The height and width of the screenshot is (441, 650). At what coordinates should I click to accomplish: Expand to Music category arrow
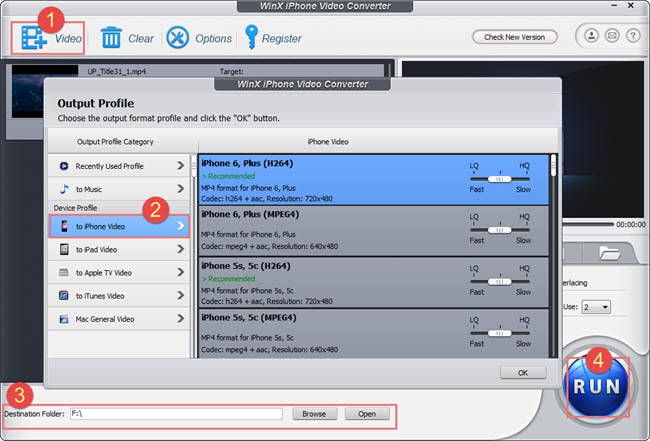pos(180,189)
